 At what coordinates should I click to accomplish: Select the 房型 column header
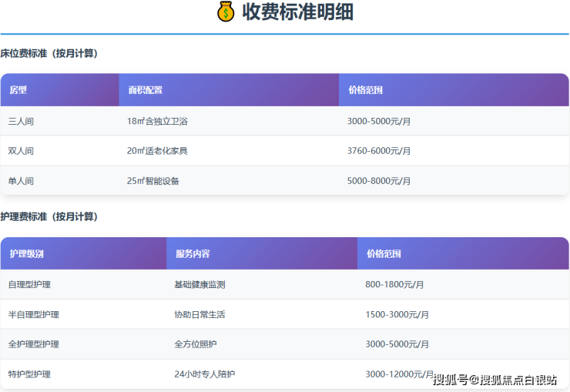click(x=18, y=90)
